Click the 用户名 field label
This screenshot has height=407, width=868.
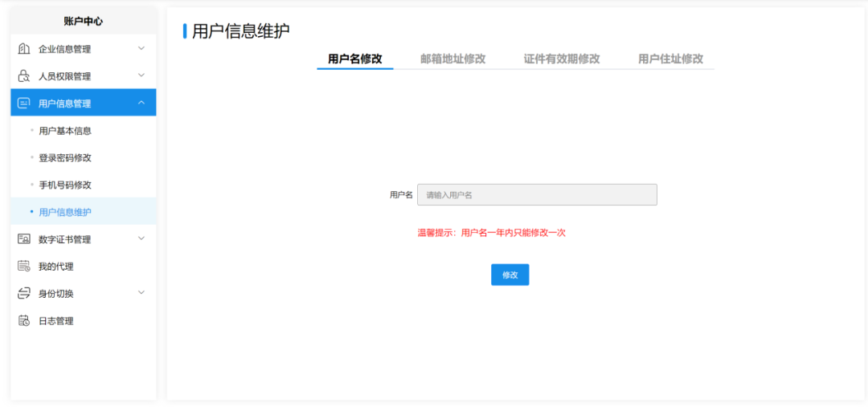pyautogui.click(x=401, y=194)
